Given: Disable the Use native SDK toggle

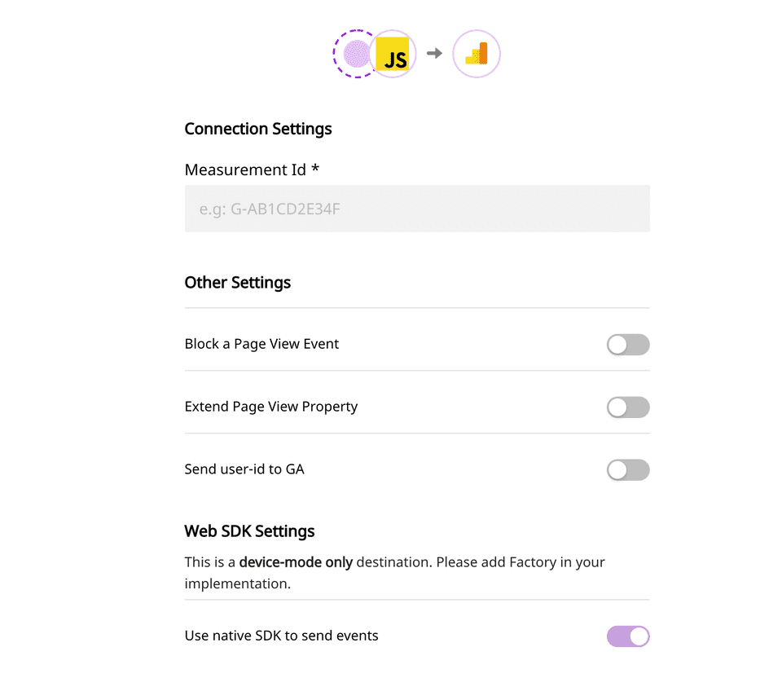Looking at the screenshot, I should point(628,636).
